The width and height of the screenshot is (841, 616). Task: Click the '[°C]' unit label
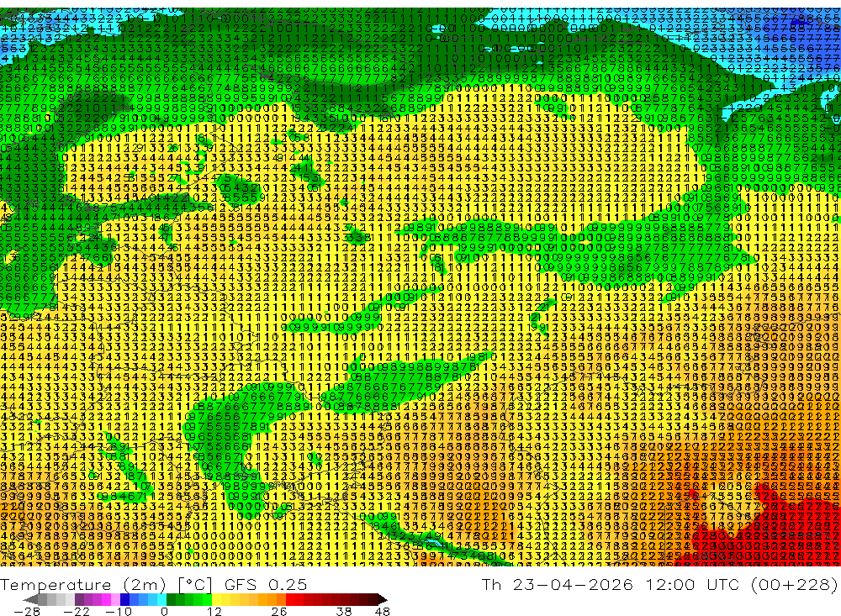[195, 584]
